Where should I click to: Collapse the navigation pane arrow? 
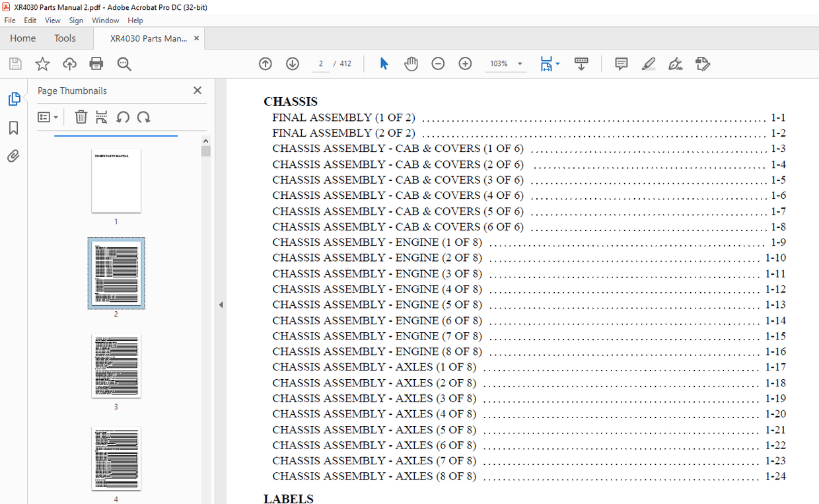pyautogui.click(x=221, y=305)
